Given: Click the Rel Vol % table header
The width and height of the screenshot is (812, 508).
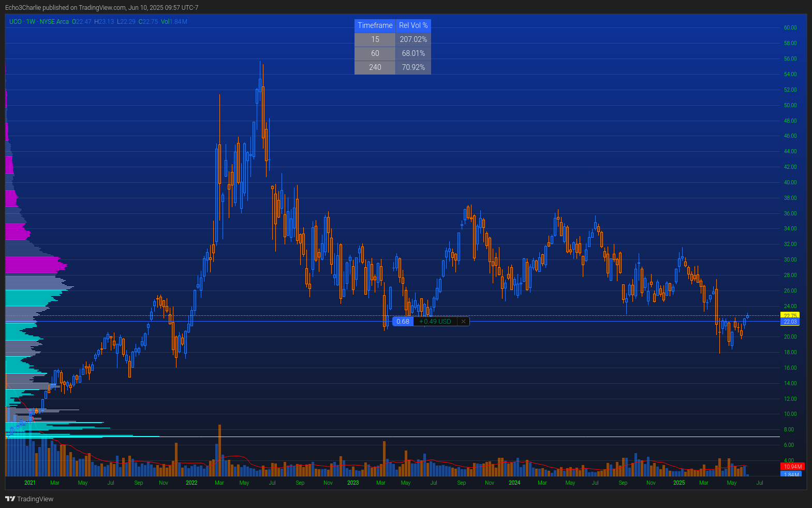Looking at the screenshot, I should pos(414,25).
